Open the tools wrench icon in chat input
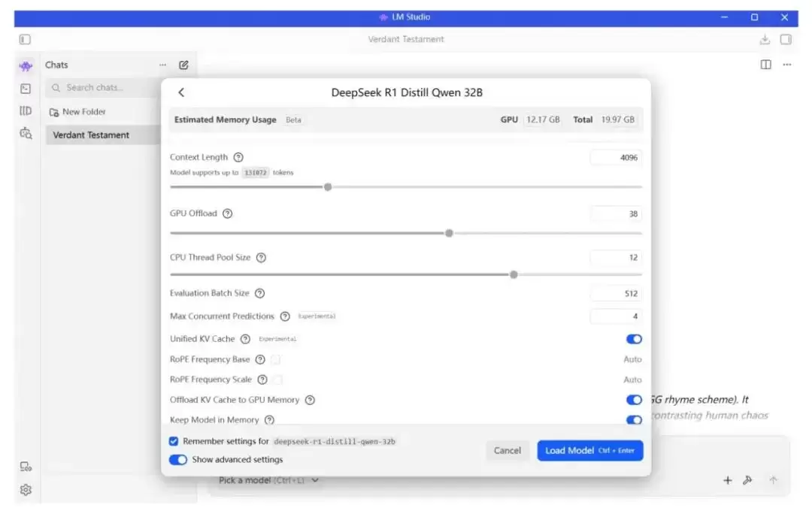Image resolution: width=812 pixels, height=523 pixels. coord(747,480)
